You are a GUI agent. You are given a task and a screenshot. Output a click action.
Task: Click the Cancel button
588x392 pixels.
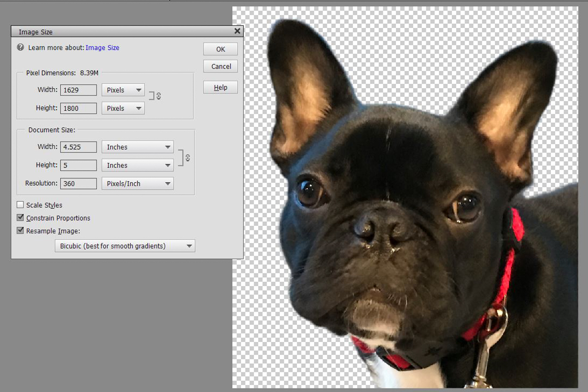pos(220,66)
